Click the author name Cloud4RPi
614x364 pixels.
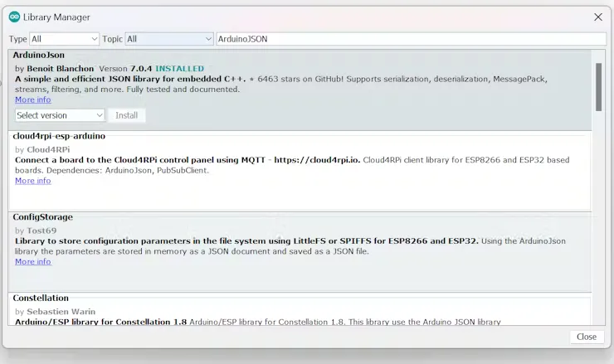[x=48, y=149]
